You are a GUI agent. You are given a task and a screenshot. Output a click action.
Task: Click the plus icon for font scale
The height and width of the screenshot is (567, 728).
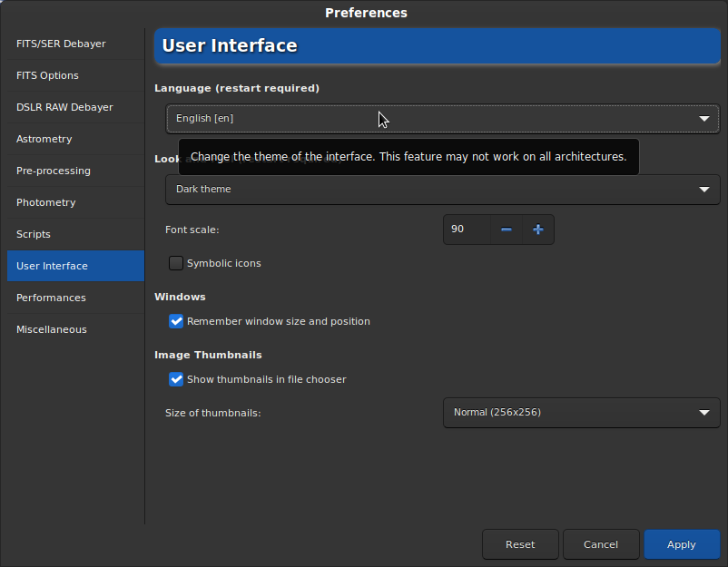537,230
